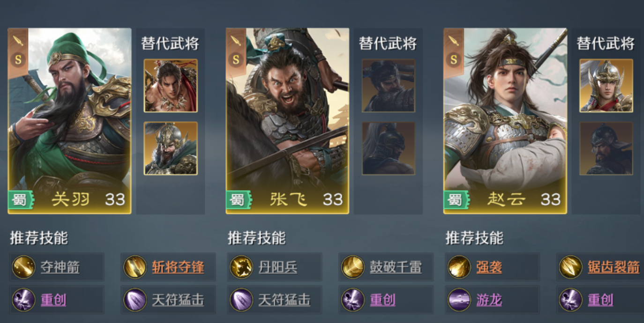Choose the top substitute general beside 关羽
This screenshot has height=323, width=644.
(171, 86)
